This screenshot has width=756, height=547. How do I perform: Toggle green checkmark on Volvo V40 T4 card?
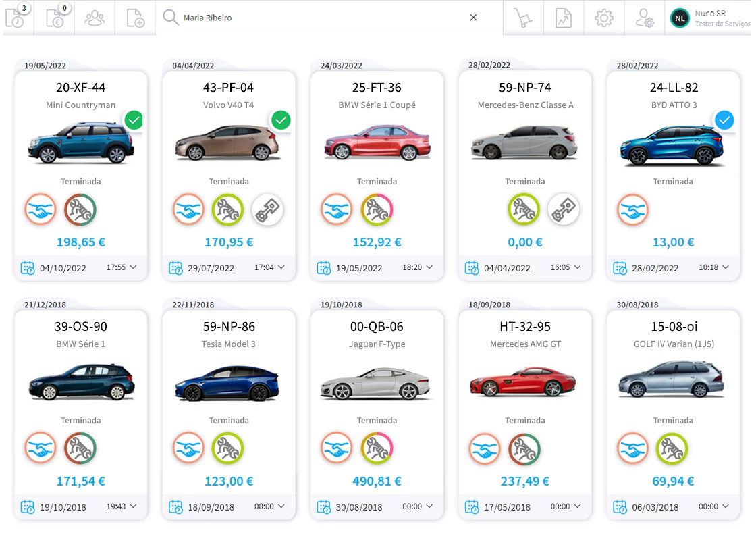(281, 120)
